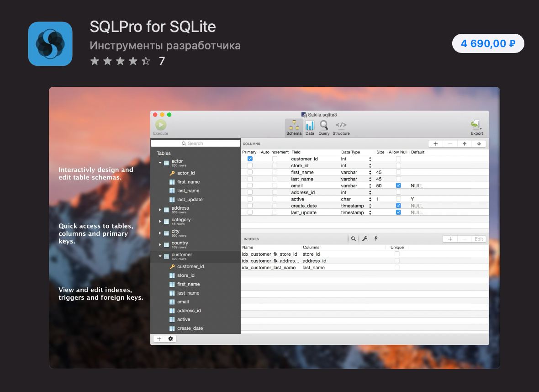Click the table search field
This screenshot has height=392, width=539.
195,143
